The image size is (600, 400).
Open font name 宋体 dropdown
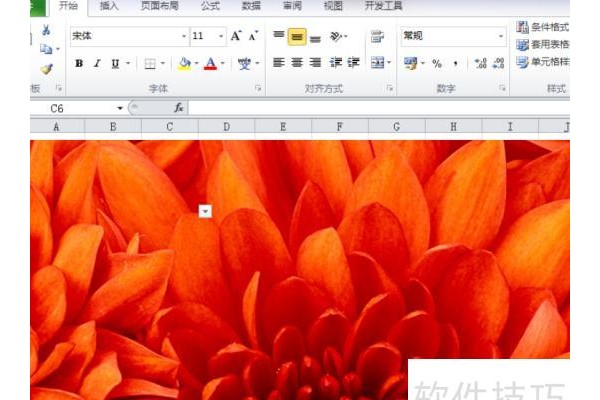click(x=184, y=36)
